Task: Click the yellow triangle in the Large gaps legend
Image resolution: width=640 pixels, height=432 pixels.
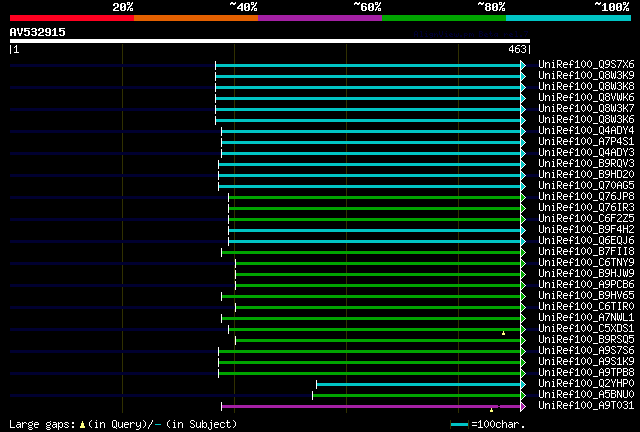Action: [x=82, y=425]
